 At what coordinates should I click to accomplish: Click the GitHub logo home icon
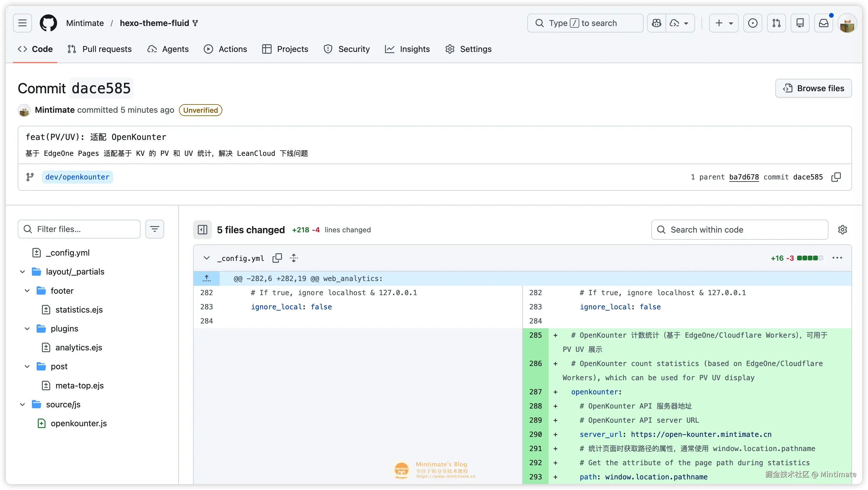coord(48,23)
